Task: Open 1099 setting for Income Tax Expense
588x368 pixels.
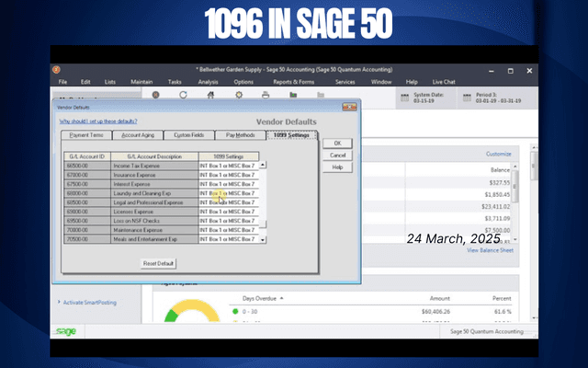Action: tap(229, 166)
